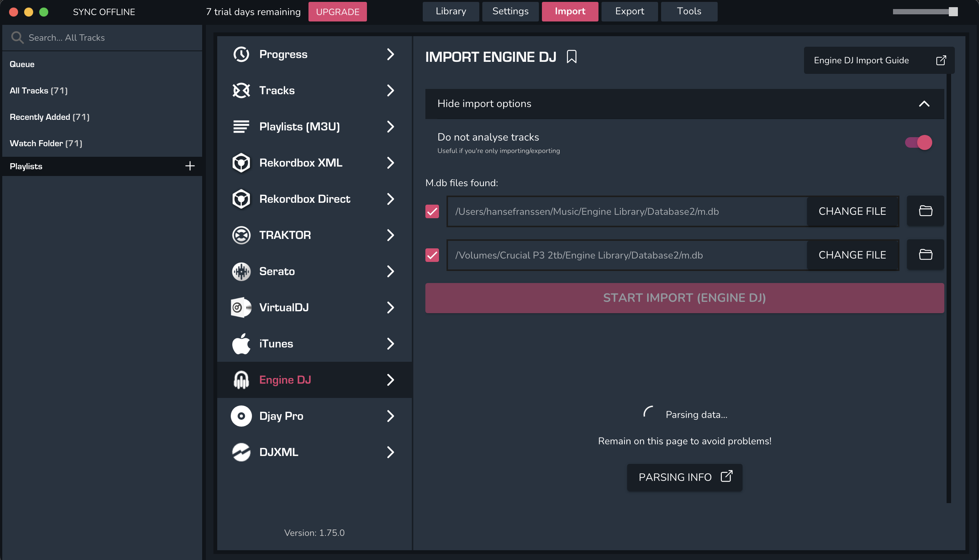Viewport: 979px width, 560px height.
Task: Expand the Progress menu arrow
Action: pos(390,54)
